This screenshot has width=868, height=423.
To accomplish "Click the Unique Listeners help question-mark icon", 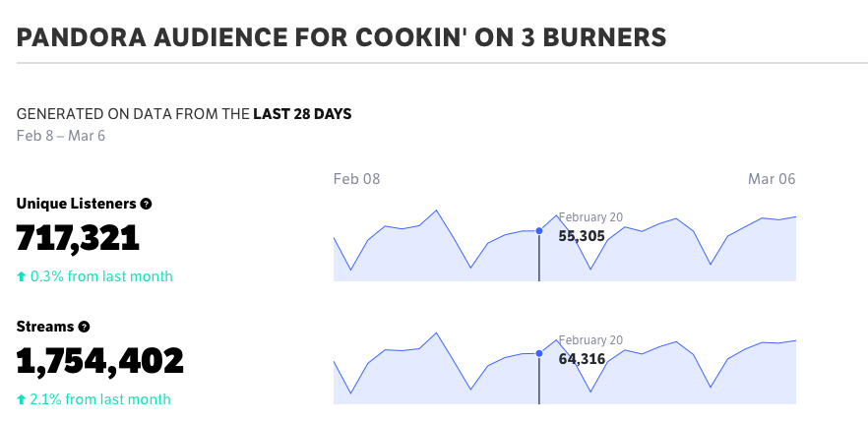I will coord(146,204).
